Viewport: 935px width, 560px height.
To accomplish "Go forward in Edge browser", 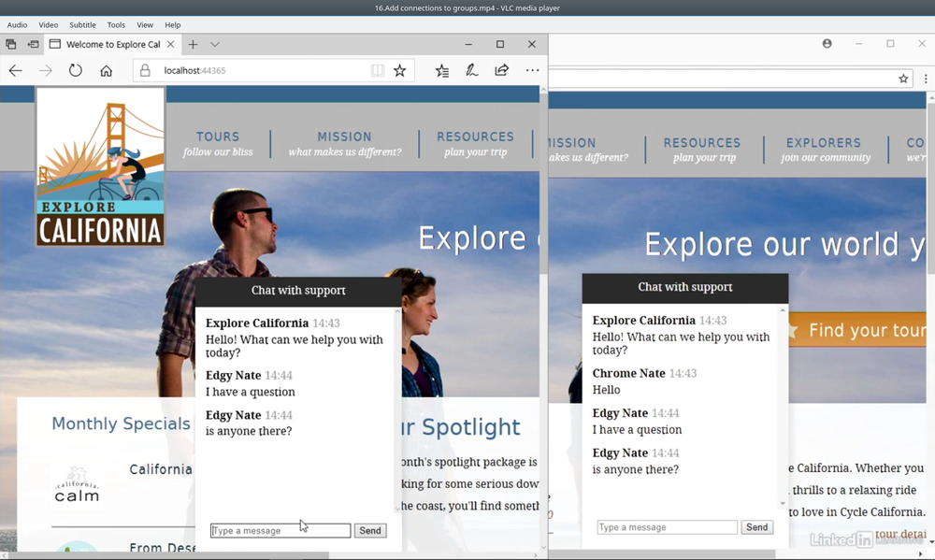I will tap(45, 70).
